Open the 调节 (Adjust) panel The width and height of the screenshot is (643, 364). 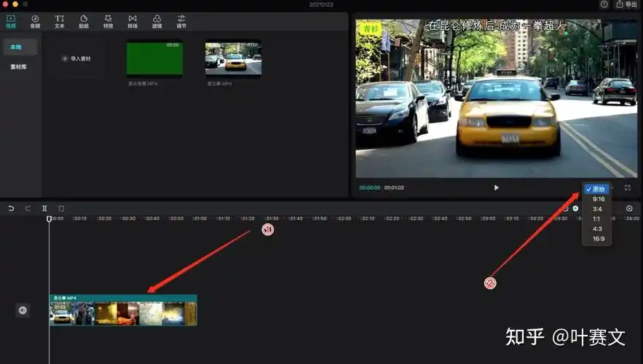coord(181,20)
